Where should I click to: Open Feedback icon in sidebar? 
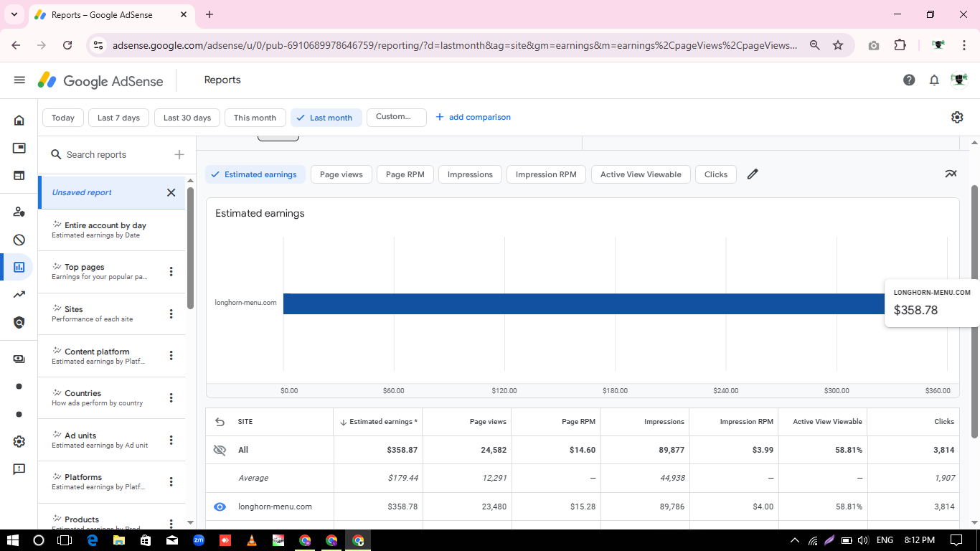click(19, 469)
